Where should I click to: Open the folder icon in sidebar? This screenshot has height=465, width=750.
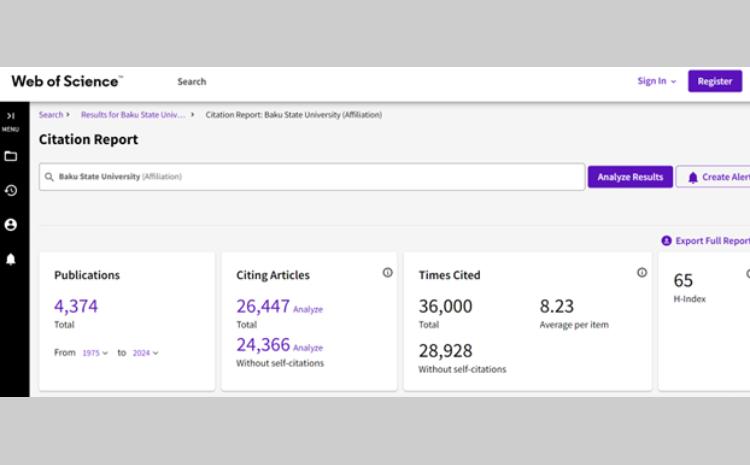(x=11, y=156)
